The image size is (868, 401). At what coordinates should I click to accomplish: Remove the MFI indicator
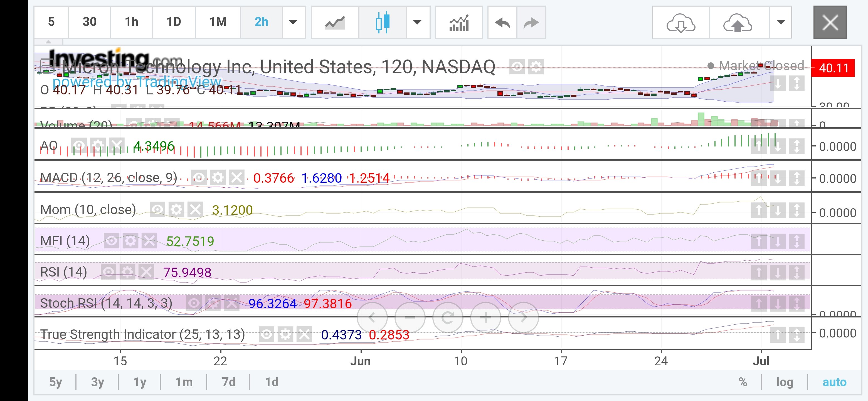(x=149, y=241)
